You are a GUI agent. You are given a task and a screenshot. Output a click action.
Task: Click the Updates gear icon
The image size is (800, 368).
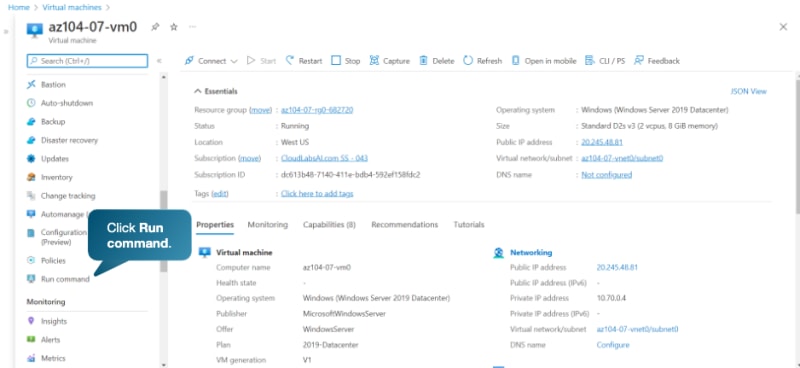coord(31,159)
